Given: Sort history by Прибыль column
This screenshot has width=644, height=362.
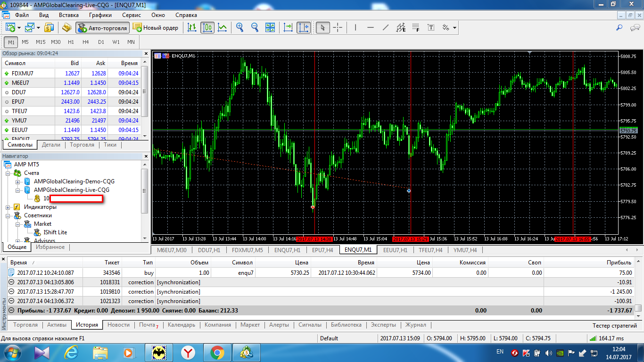Looking at the screenshot, I should click(x=620, y=263).
